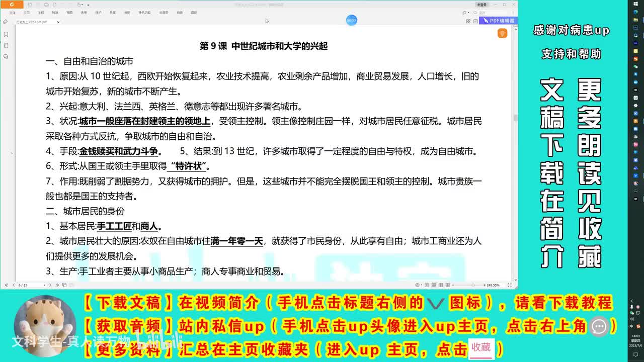Open the customize quick access toolbar arrow

point(88,5)
